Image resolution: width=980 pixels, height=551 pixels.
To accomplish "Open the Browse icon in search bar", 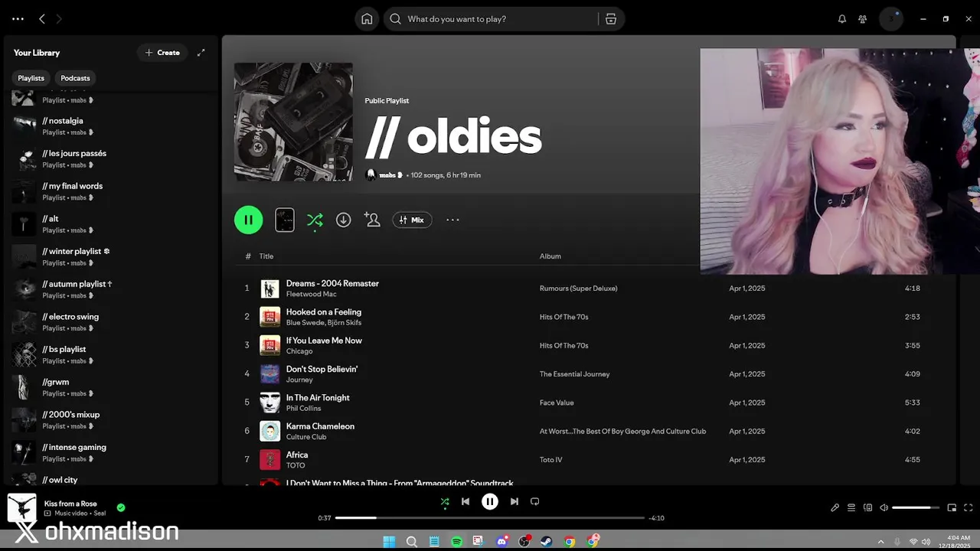I will point(611,19).
